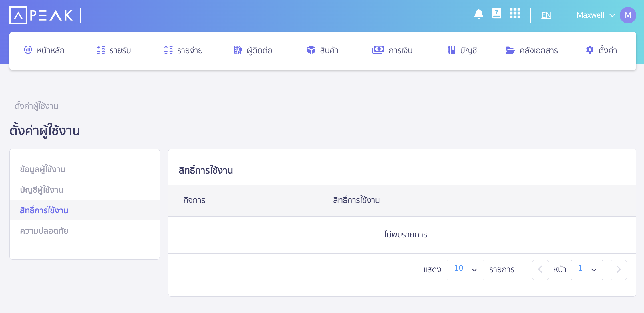Change the items shown per page from 10
644x313 pixels.
coord(465,270)
